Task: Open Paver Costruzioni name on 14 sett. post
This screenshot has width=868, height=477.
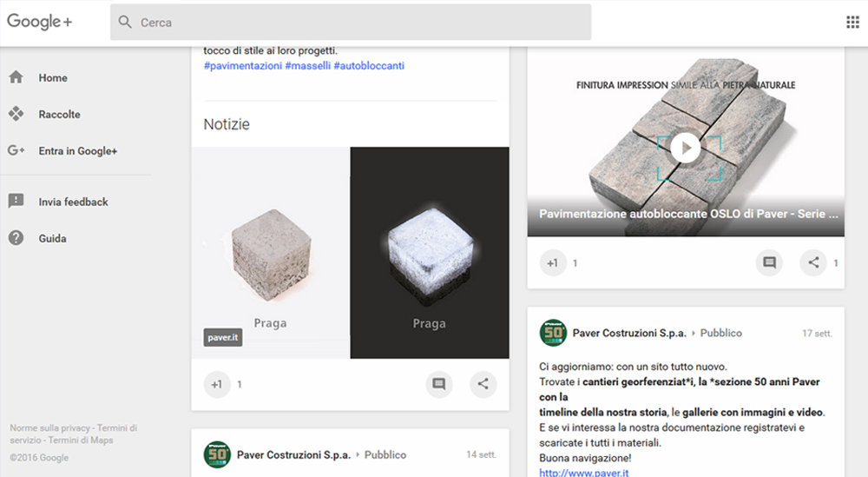Action: (294, 454)
